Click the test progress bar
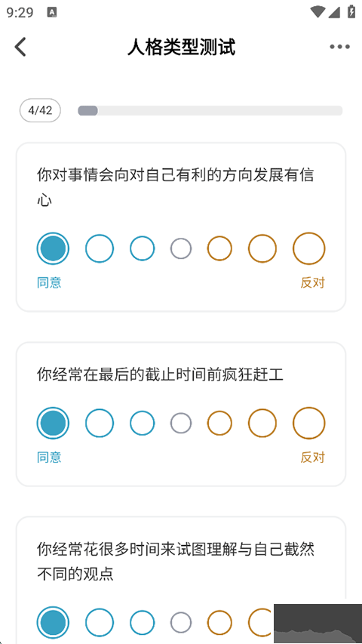Image resolution: width=362 pixels, height=644 pixels. (210, 110)
